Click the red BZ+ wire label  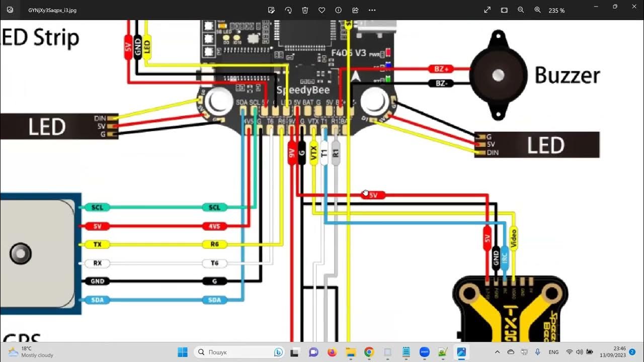[441, 69]
